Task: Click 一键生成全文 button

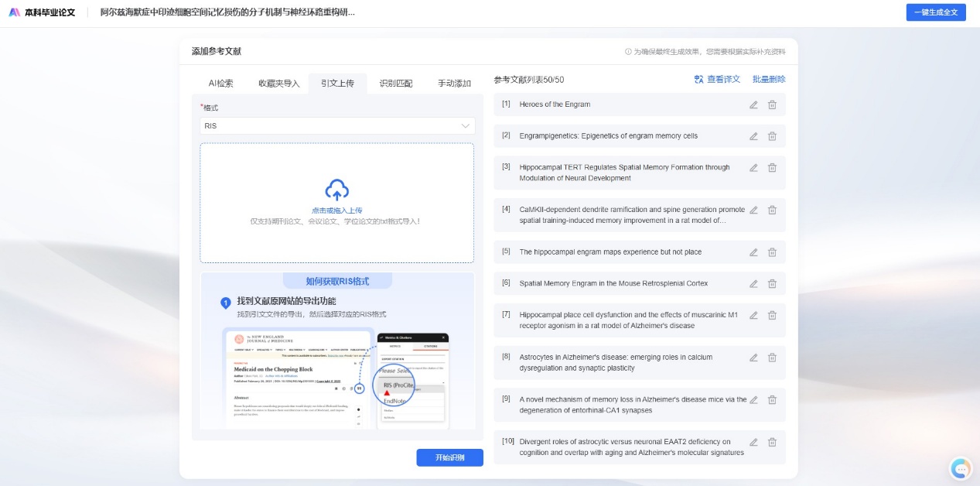Action: click(x=935, y=12)
